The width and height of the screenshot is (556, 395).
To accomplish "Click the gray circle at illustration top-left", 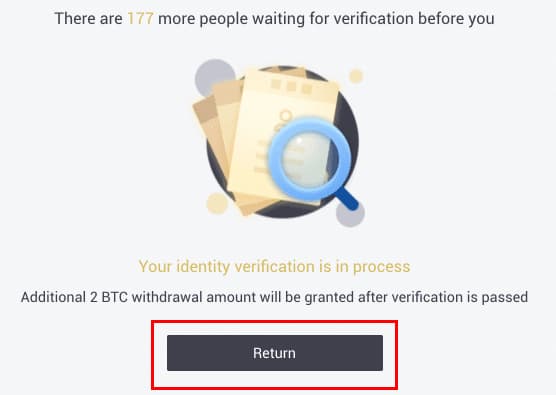I will tap(215, 78).
